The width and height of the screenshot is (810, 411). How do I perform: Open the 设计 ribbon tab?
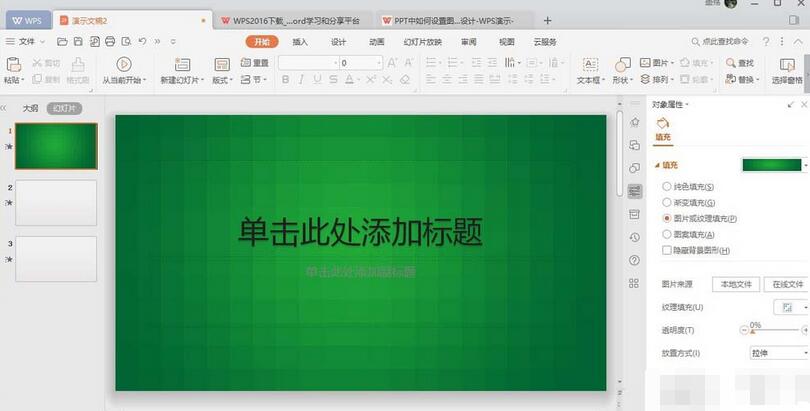tap(338, 42)
